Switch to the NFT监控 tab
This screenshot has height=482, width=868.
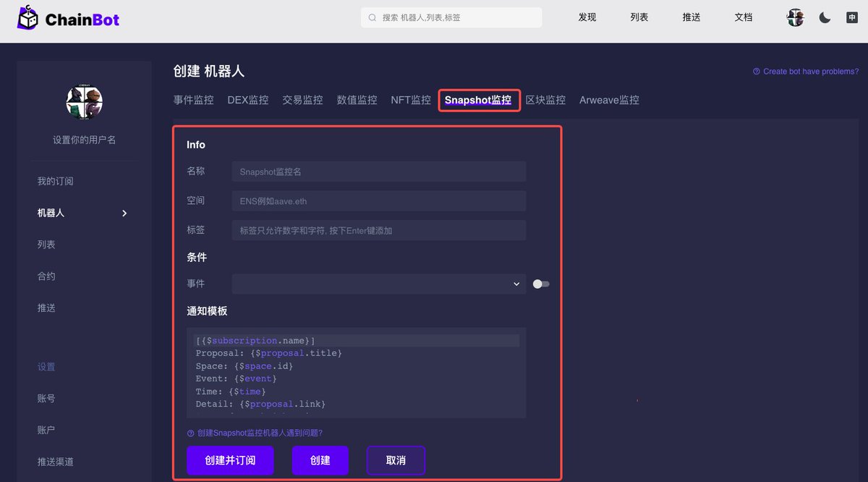(x=411, y=100)
